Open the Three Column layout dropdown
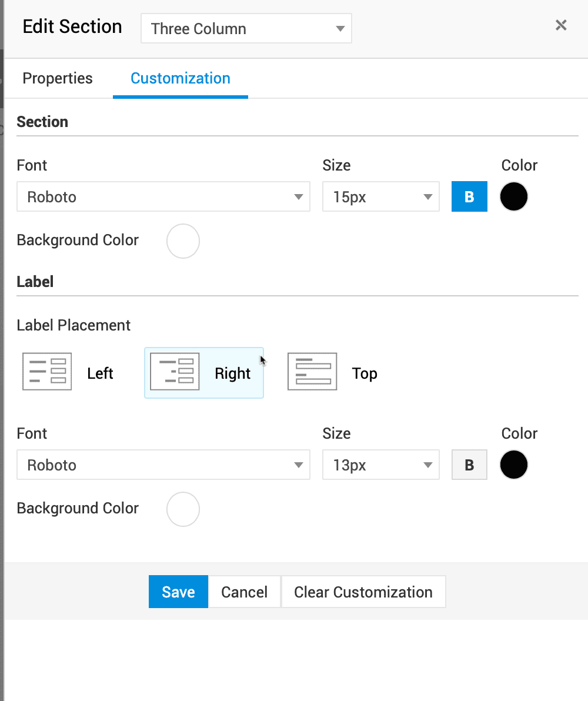588x701 pixels. pyautogui.click(x=246, y=29)
